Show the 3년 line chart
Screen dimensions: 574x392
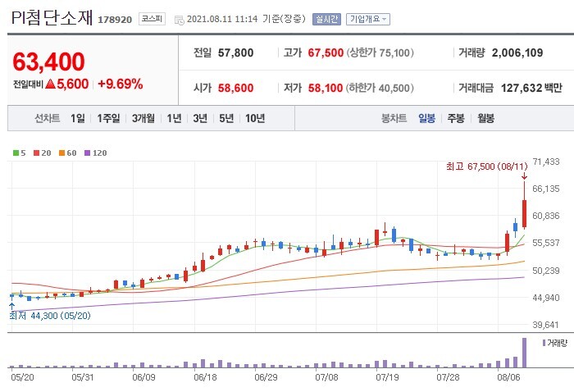point(200,118)
